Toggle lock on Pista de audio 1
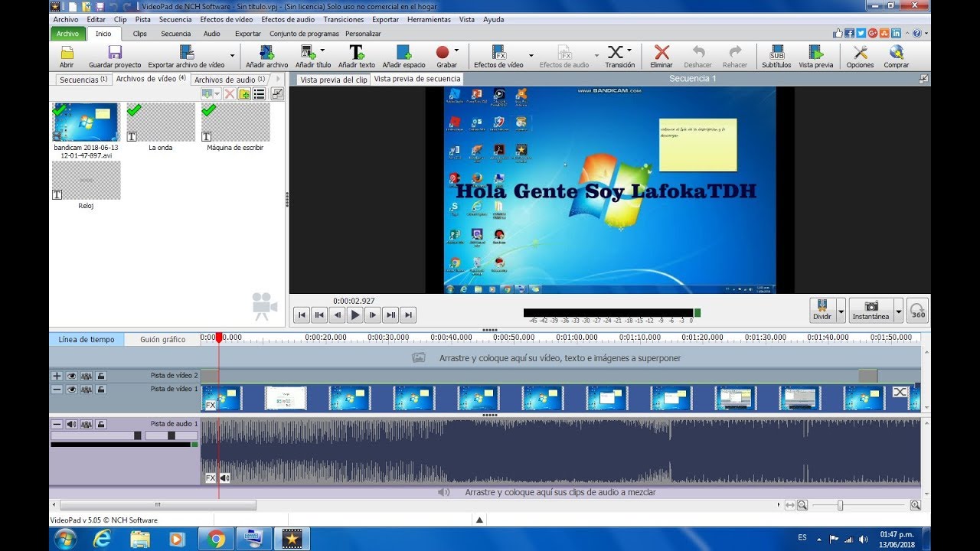This screenshot has width=980, height=551. click(101, 424)
